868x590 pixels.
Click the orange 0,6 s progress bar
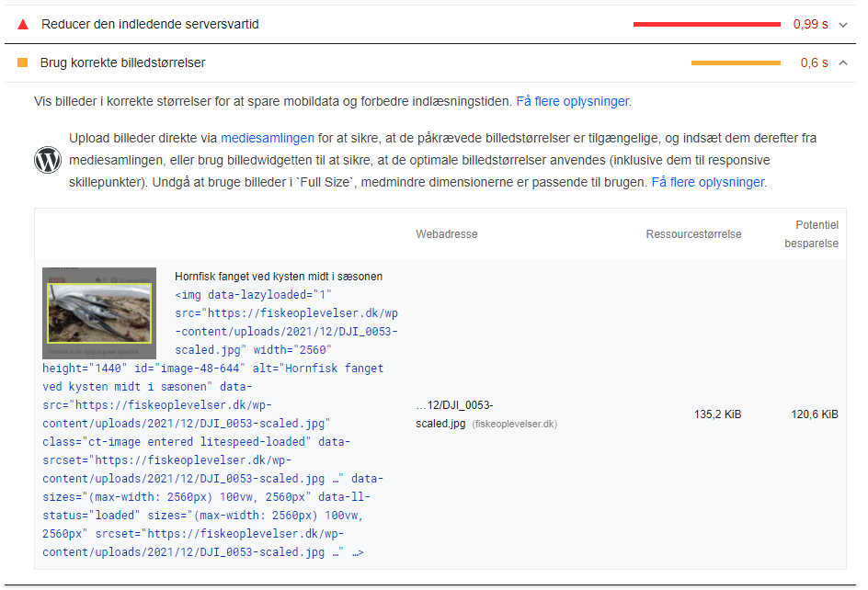736,63
